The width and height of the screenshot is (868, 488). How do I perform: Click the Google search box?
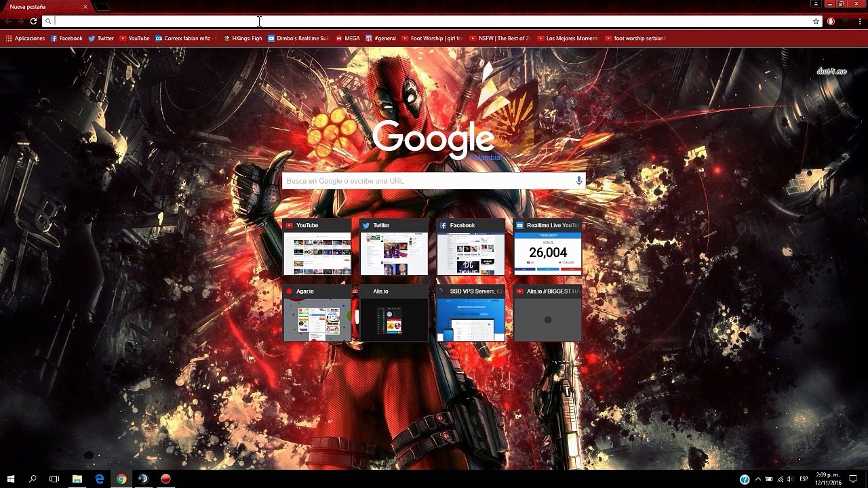click(x=433, y=181)
